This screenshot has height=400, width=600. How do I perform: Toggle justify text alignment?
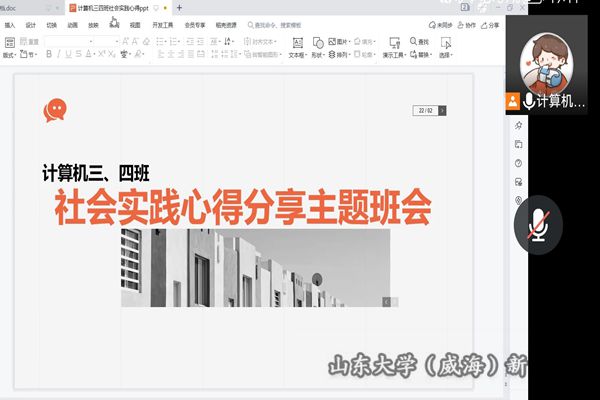coord(191,54)
